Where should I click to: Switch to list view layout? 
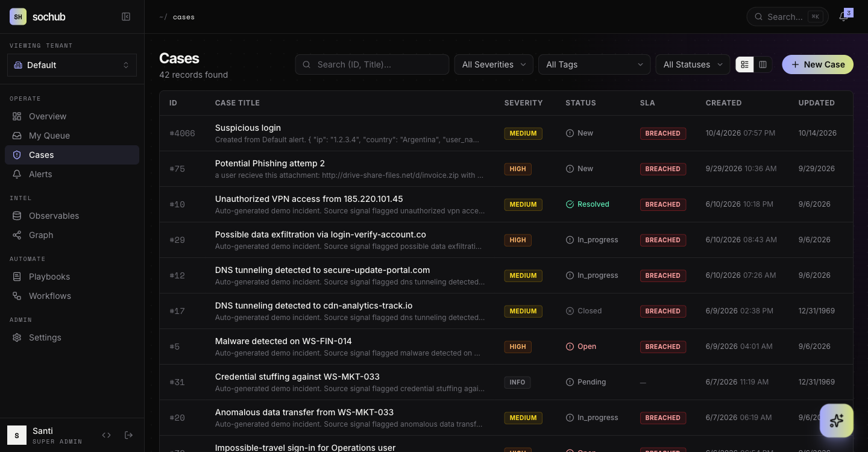745,64
